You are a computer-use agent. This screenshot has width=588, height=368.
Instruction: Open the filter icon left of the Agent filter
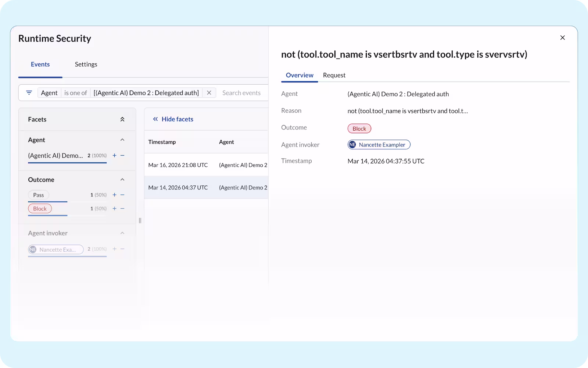[x=29, y=92]
